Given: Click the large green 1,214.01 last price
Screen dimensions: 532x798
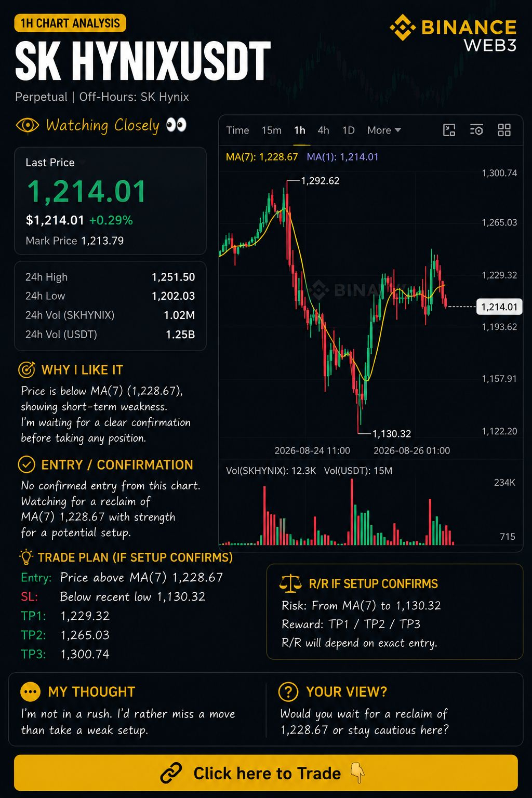Looking at the screenshot, I should [x=87, y=191].
